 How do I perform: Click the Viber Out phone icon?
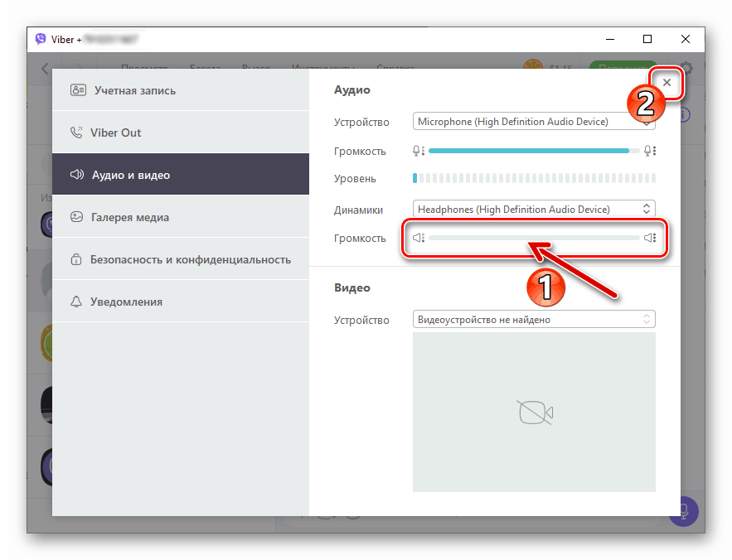pyautogui.click(x=76, y=132)
